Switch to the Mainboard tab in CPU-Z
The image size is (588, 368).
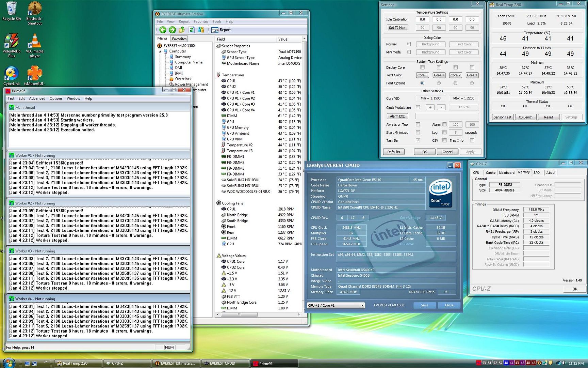point(507,173)
